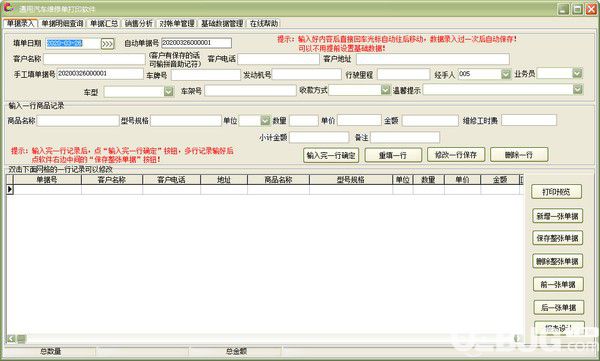Maximize the application window
The height and width of the screenshot is (361, 600).
577,8
